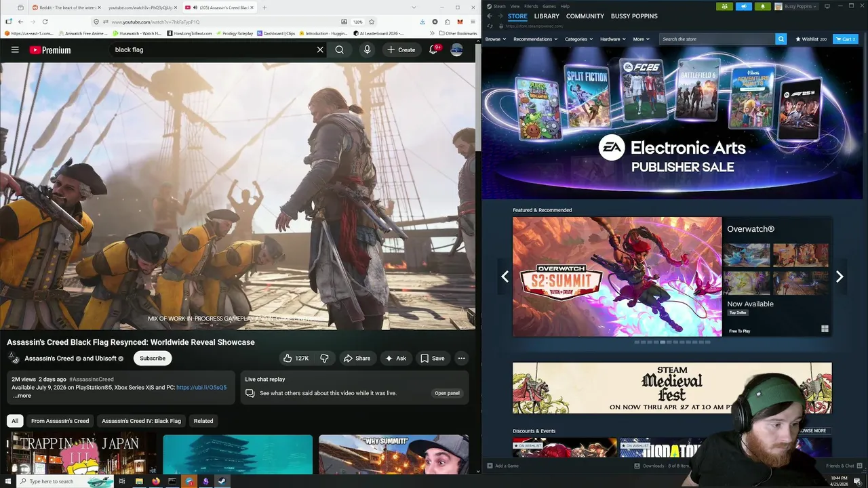Reload the page in Firefox

click(x=45, y=22)
